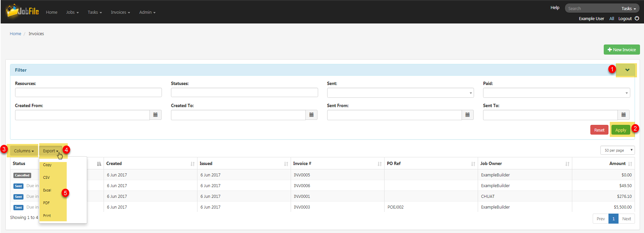Image resolution: width=644 pixels, height=233 pixels.
Task: Choose Print from Export menu
Action: [x=47, y=216]
